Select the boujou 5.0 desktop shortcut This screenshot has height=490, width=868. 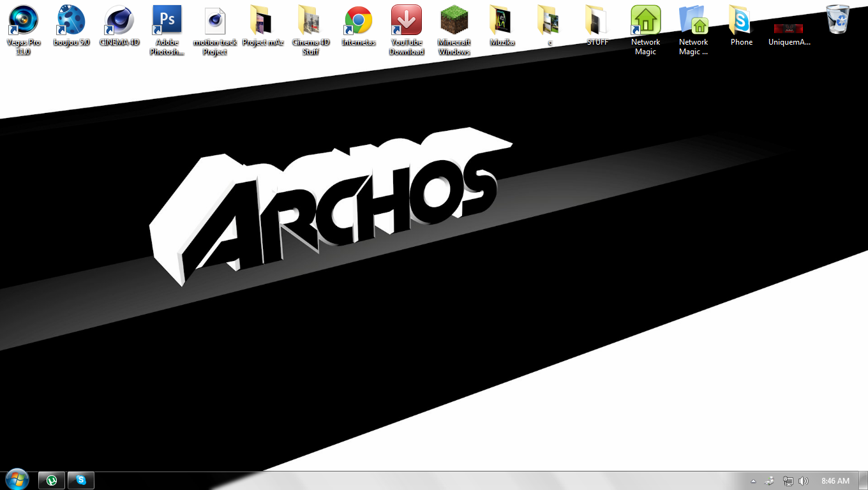point(71,26)
